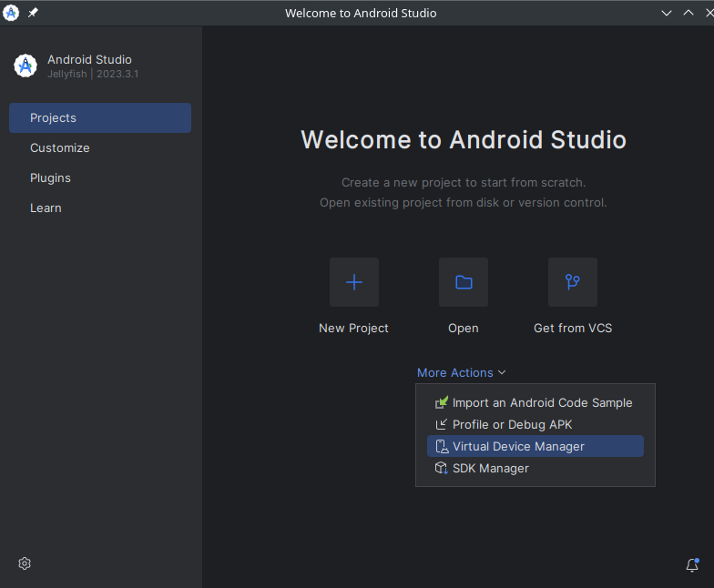Click the Virtual Device Manager phone icon
The image size is (714, 588).
442,446
